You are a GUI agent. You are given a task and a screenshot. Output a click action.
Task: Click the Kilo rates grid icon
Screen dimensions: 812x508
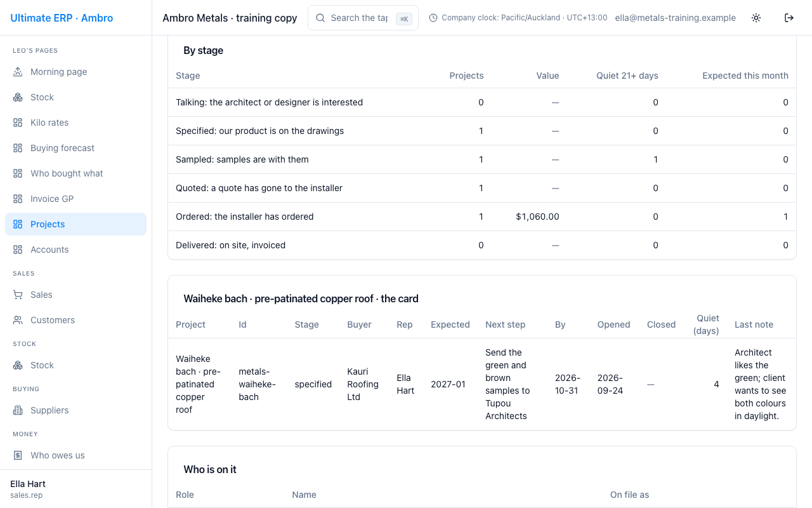(x=18, y=123)
